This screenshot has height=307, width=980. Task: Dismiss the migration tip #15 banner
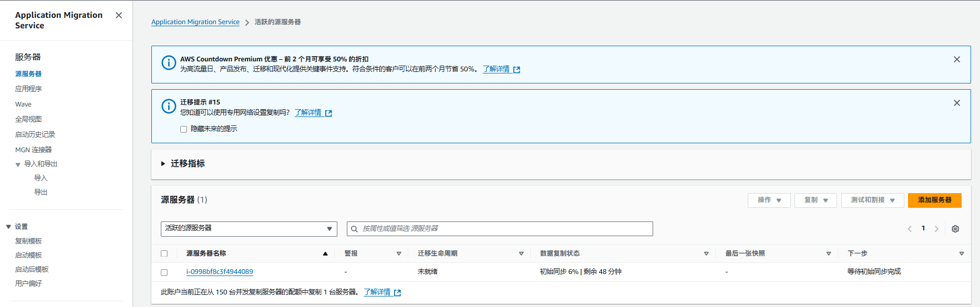pyautogui.click(x=956, y=103)
